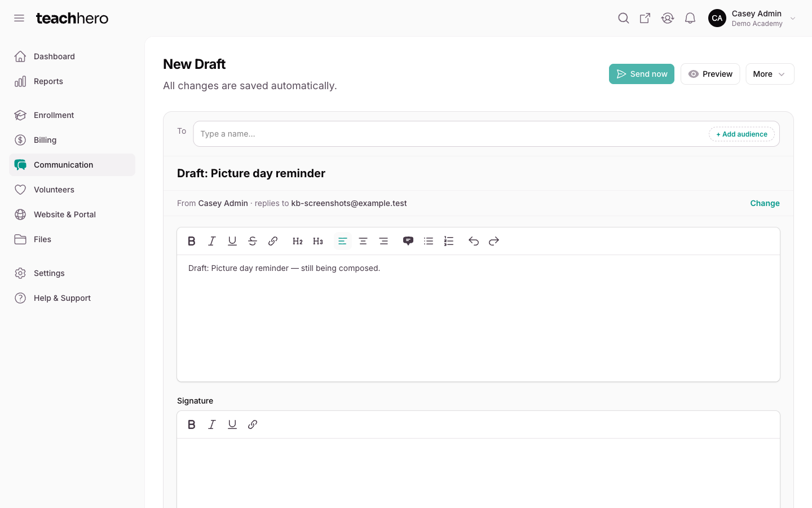
Task: Center align the message text
Action: [363, 241]
